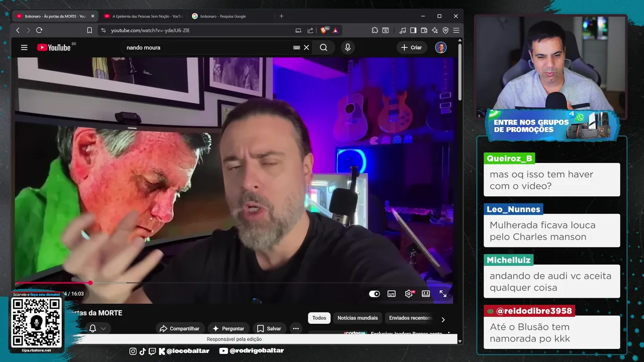Open the Brave Wallet icon
Viewport: 644px width, 362px height.
click(424, 30)
